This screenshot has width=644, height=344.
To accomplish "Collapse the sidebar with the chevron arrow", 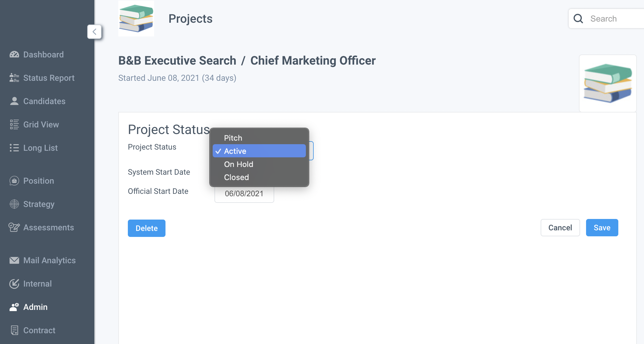I will pyautogui.click(x=94, y=32).
